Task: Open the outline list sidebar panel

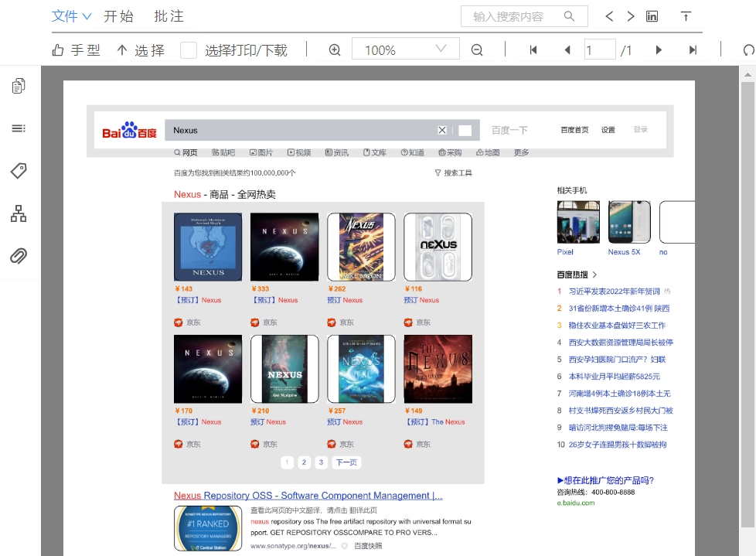Action: (19, 128)
